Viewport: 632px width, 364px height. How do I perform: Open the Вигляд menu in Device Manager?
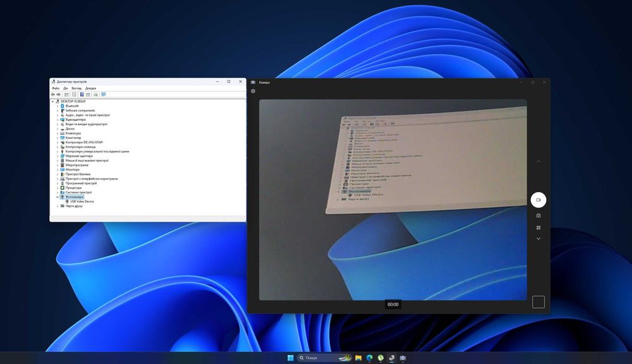click(76, 88)
